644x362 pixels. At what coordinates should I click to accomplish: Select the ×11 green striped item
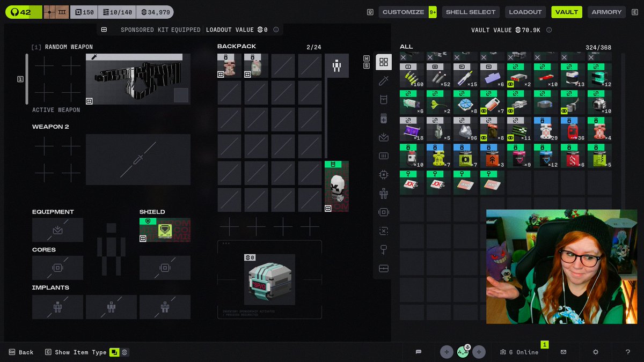519,129
